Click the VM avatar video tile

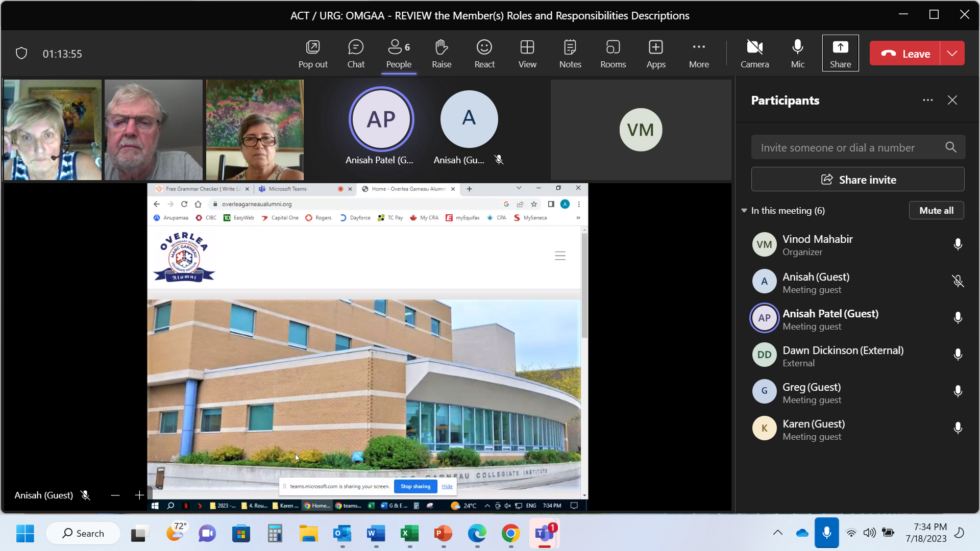pyautogui.click(x=641, y=130)
